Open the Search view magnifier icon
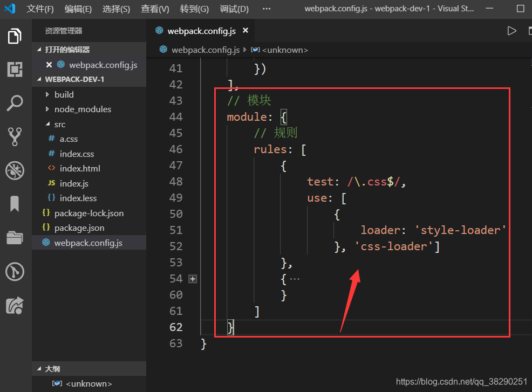Screen dimensions: 532x392 [15, 103]
